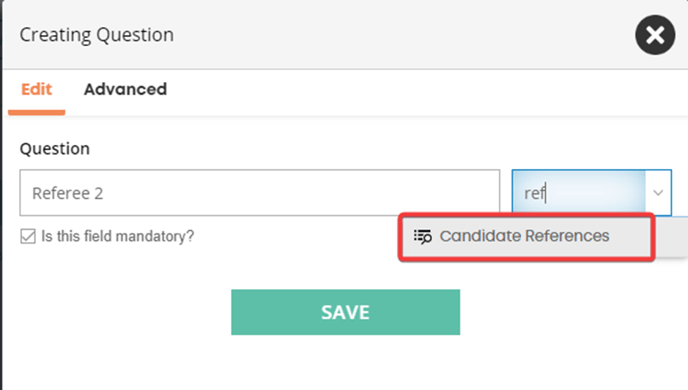Click the orange underline beneath Edit tab
This screenshot has width=688, height=390.
click(x=36, y=113)
